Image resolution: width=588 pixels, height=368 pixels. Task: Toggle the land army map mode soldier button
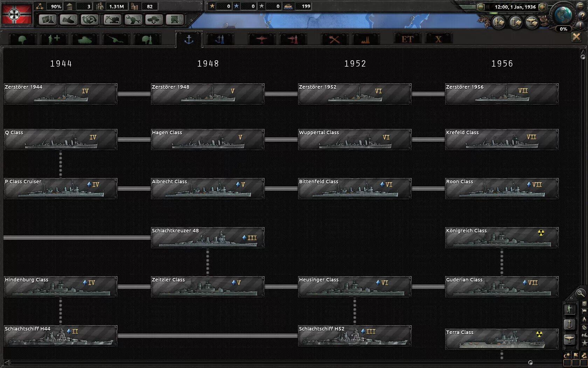pos(570,309)
